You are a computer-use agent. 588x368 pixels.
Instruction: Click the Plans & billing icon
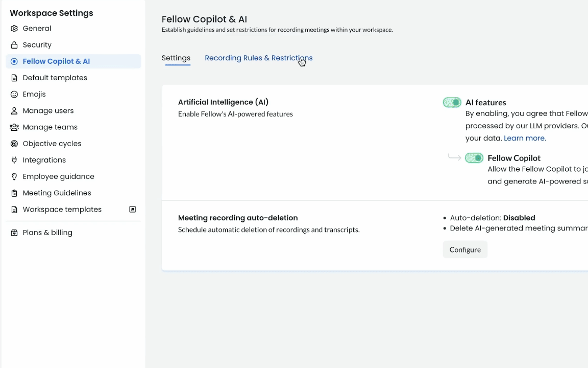pos(14,233)
